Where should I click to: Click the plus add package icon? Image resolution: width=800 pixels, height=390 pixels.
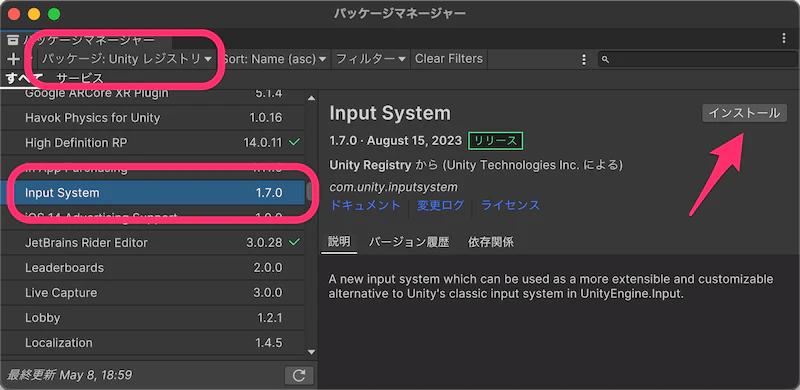pos(13,59)
